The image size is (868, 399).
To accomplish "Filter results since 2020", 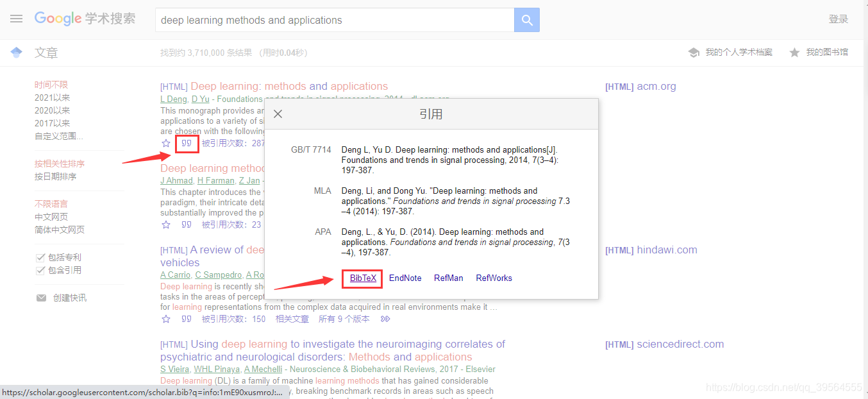I will coord(52,110).
